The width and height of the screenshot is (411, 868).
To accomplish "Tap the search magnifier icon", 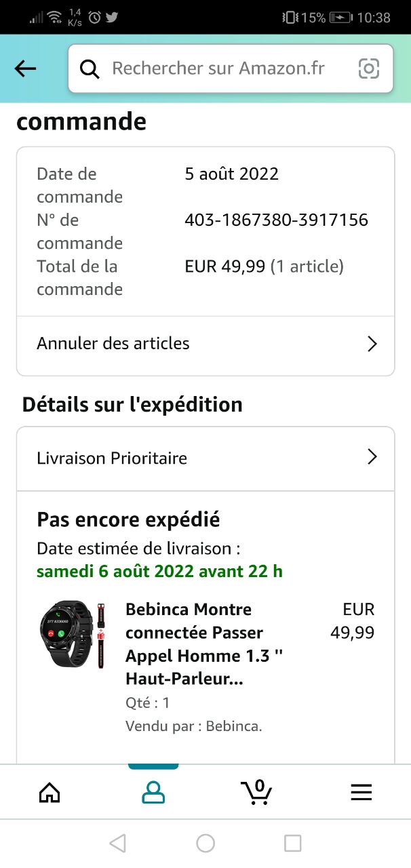I will click(x=90, y=68).
